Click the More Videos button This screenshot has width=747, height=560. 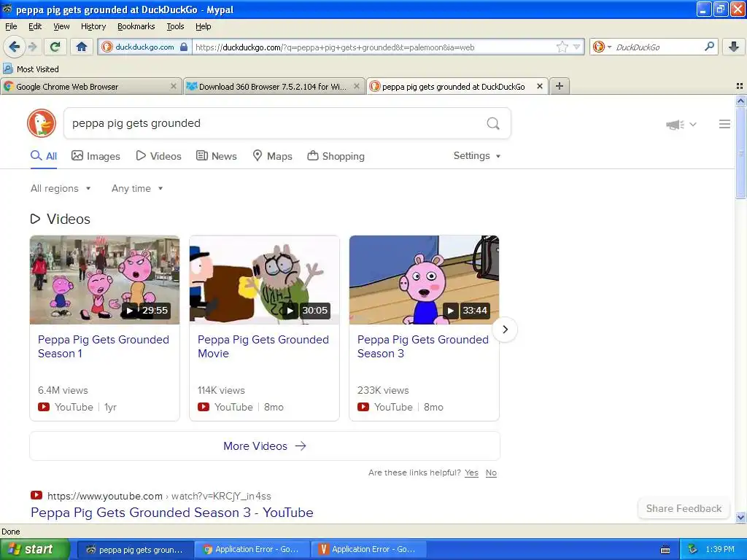pos(265,446)
